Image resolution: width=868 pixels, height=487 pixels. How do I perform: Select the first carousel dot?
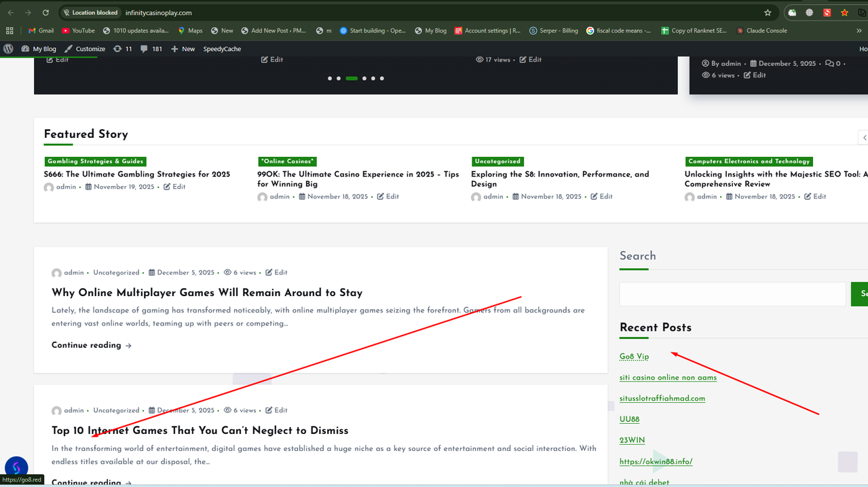tap(330, 78)
